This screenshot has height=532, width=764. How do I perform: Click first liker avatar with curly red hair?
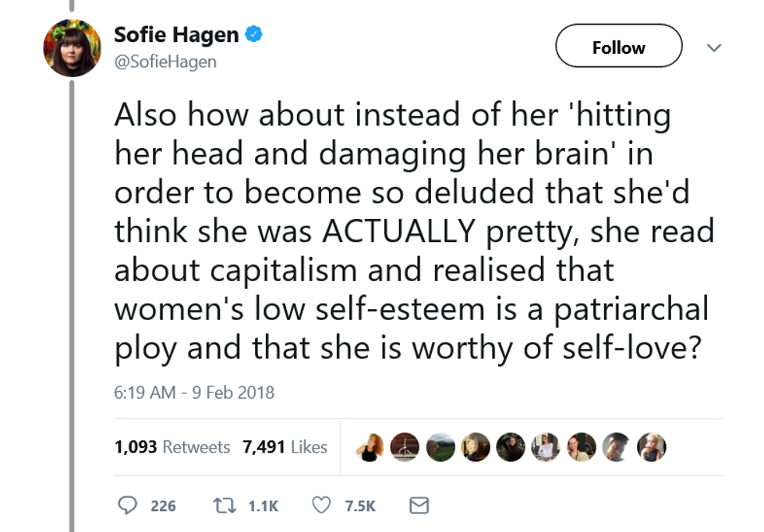[x=370, y=447]
